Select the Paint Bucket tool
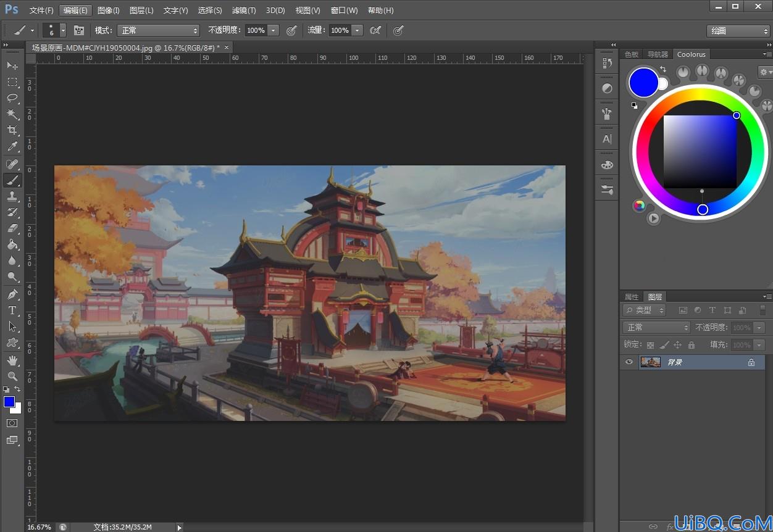This screenshot has height=532, width=773. click(x=12, y=245)
